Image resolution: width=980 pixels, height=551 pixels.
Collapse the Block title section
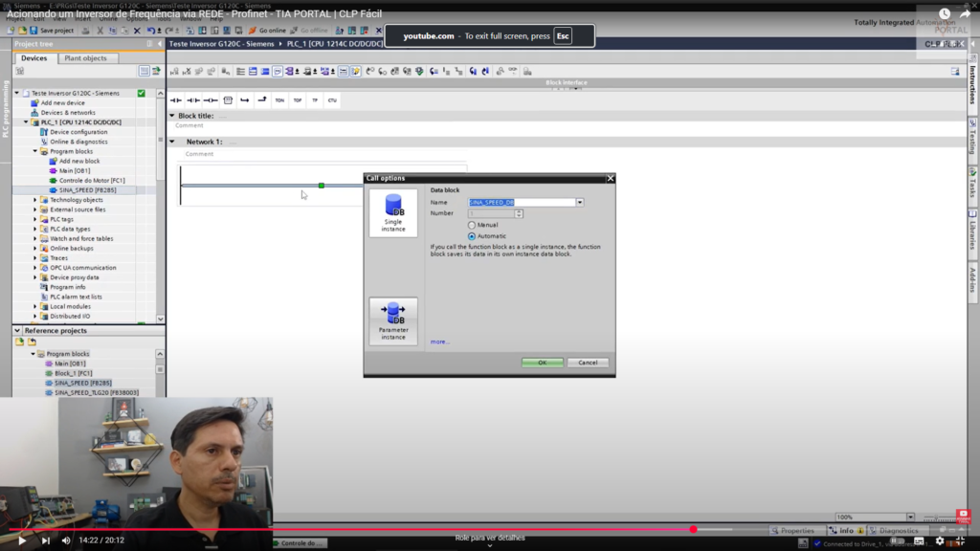pos(172,116)
